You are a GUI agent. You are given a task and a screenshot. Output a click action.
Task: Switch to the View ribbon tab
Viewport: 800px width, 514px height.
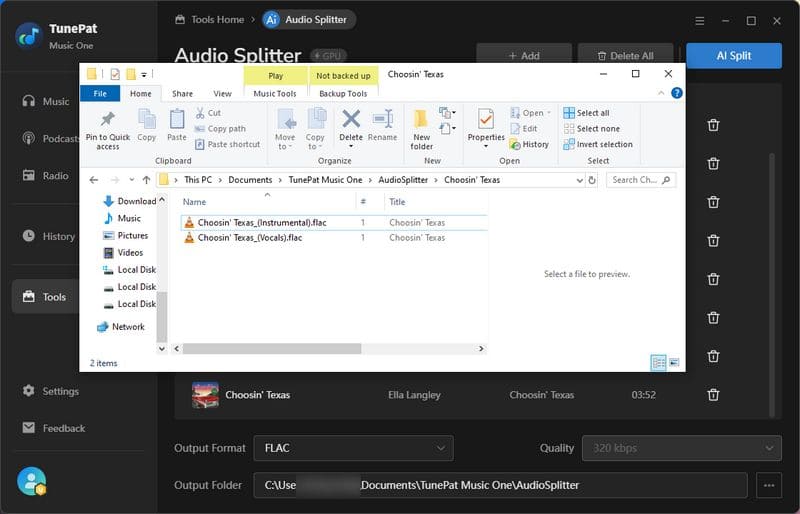222,93
